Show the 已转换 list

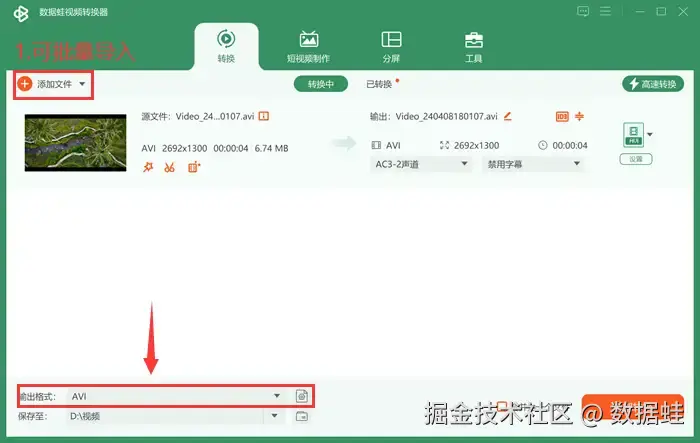[379, 84]
